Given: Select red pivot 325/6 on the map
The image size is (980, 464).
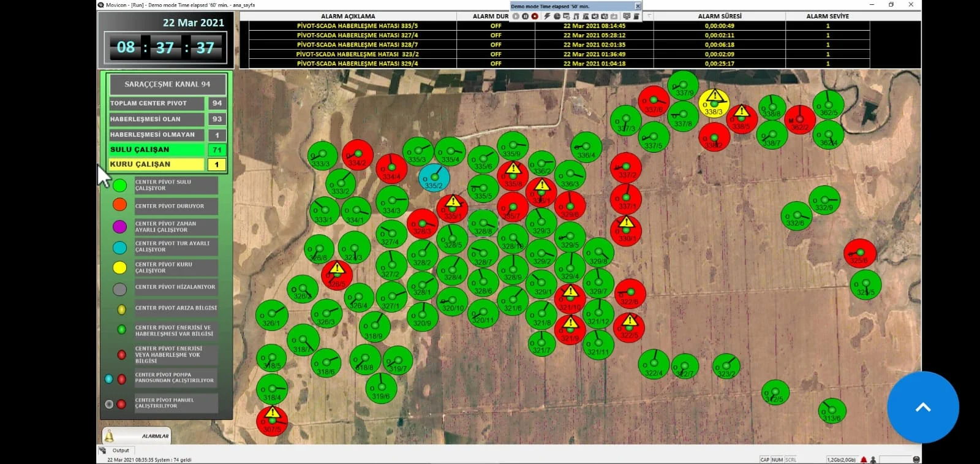Looking at the screenshot, I should point(859,254).
